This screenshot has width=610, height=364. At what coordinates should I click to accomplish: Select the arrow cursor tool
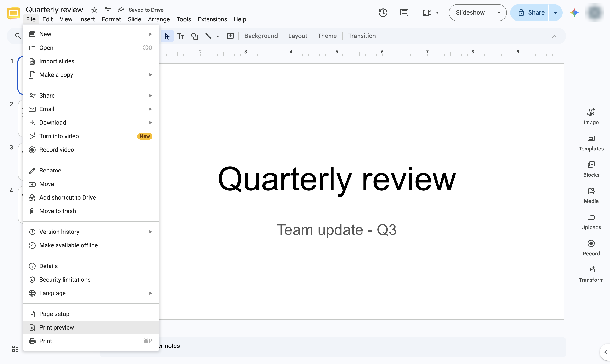[x=167, y=36]
